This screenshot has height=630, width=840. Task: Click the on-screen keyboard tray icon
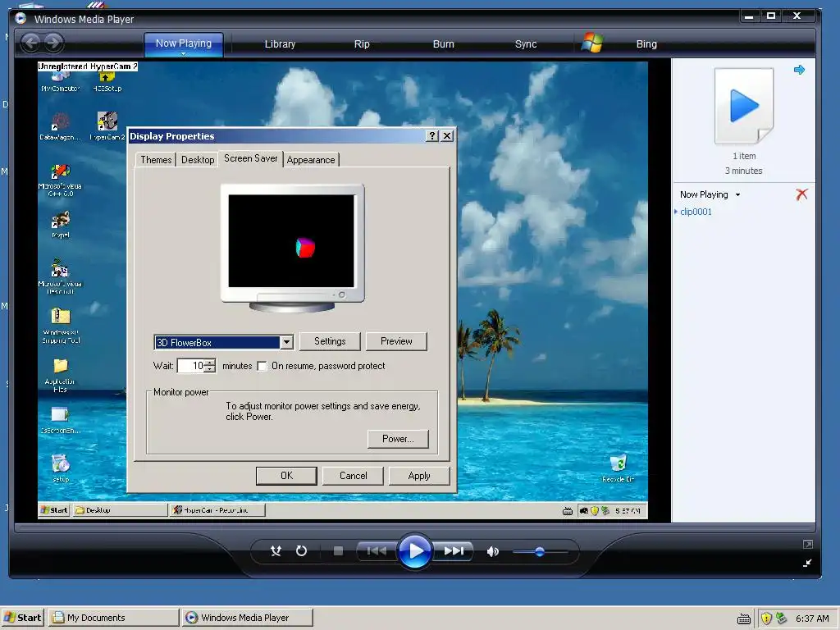[x=743, y=619]
